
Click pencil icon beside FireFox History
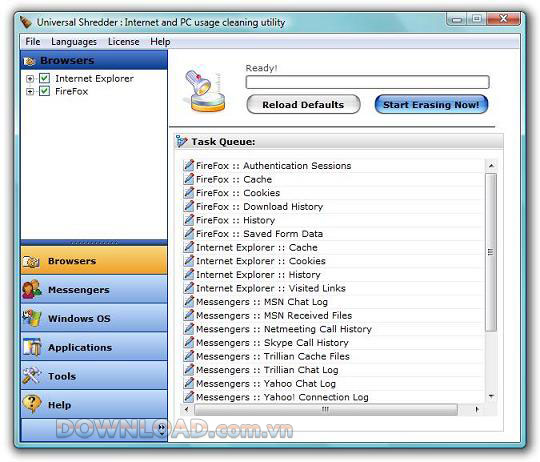coord(189,220)
